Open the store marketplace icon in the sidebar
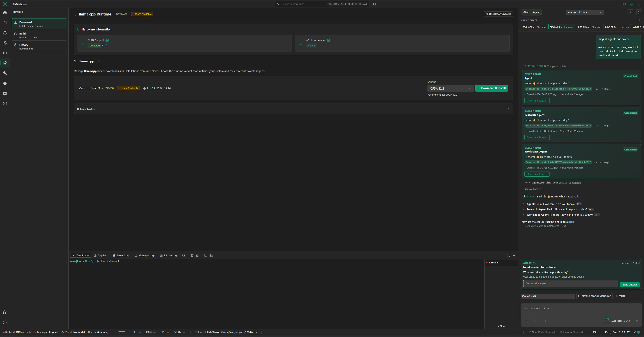This screenshot has height=337, width=644. coord(5,83)
